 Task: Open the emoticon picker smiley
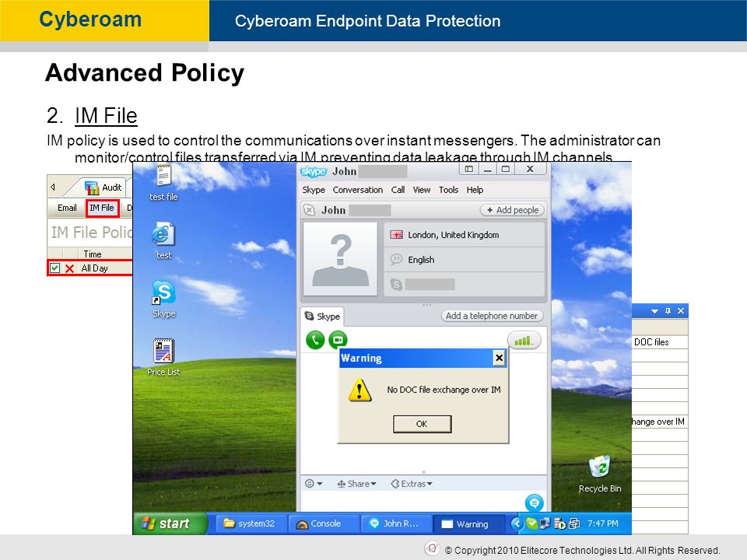tap(313, 484)
